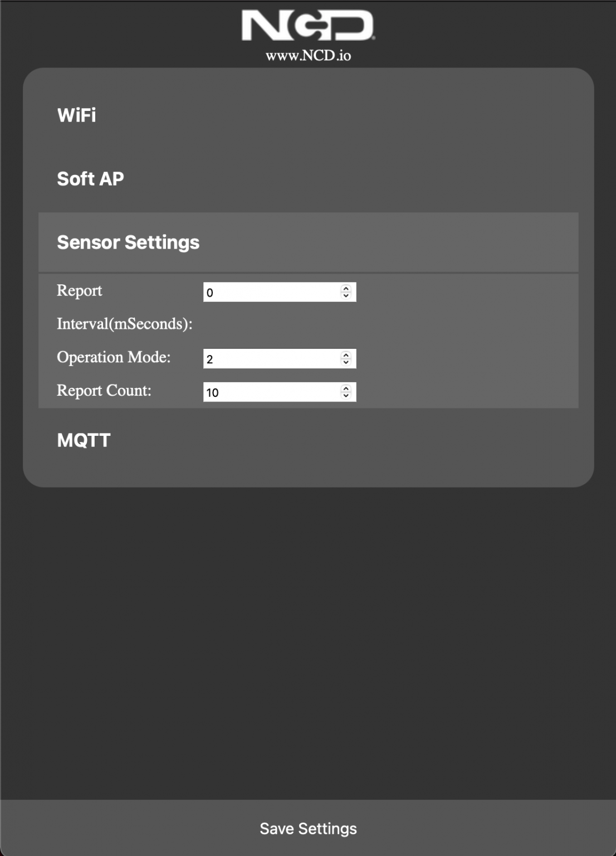Expand the MQTT settings section
The height and width of the screenshot is (856, 616).
pyautogui.click(x=84, y=440)
